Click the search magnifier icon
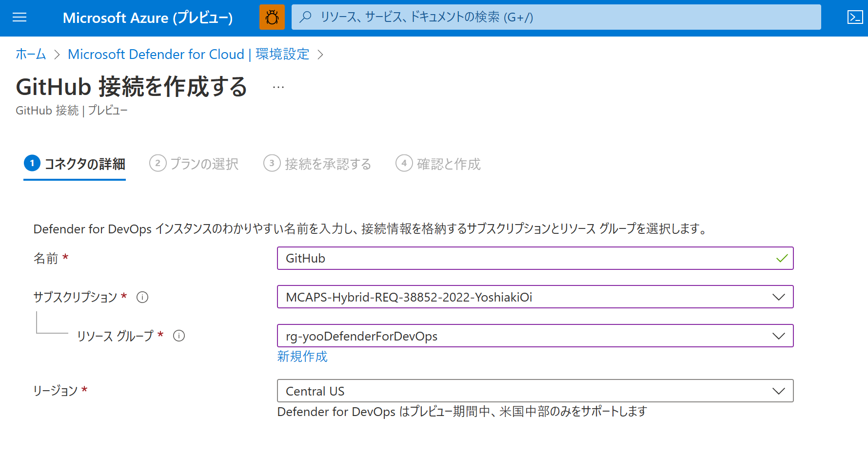The width and height of the screenshot is (868, 473). coord(305,17)
